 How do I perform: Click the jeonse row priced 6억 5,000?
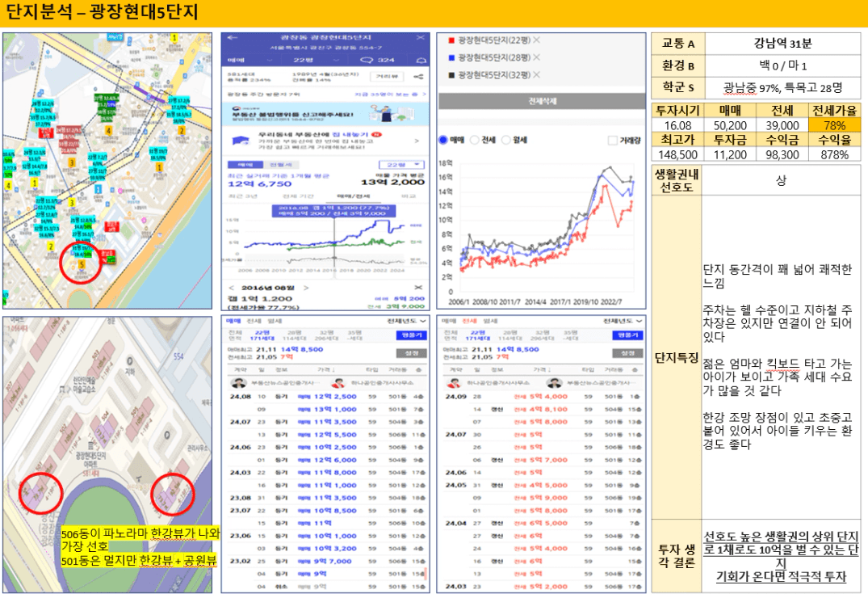tap(543, 523)
